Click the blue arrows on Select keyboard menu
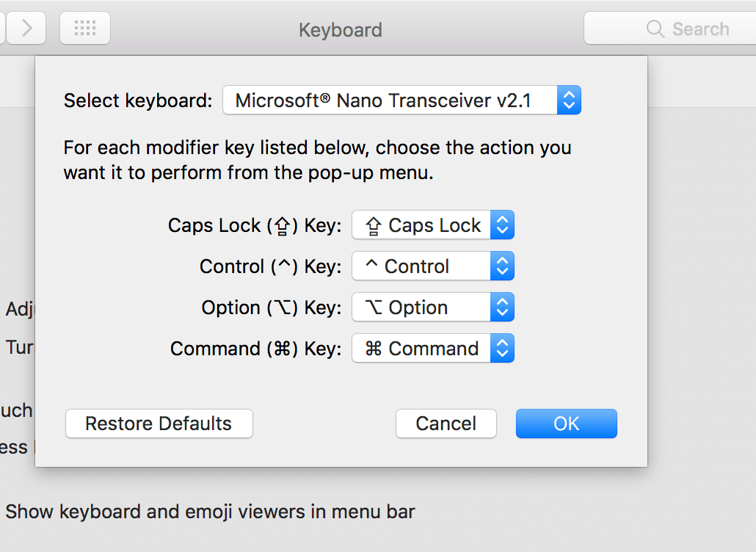The image size is (756, 552). click(x=569, y=101)
